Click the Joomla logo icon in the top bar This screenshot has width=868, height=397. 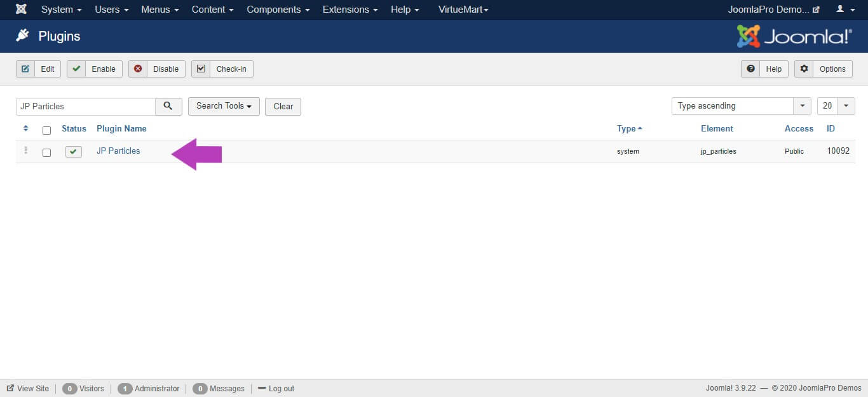pos(21,10)
